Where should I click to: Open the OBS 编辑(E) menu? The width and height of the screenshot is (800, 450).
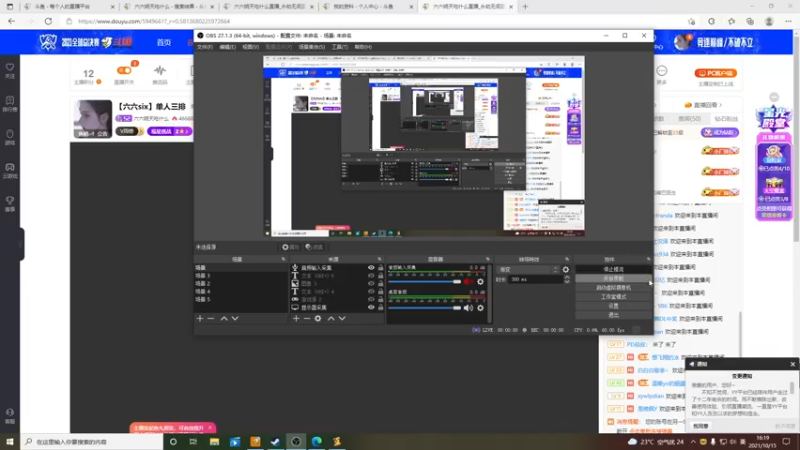228,47
